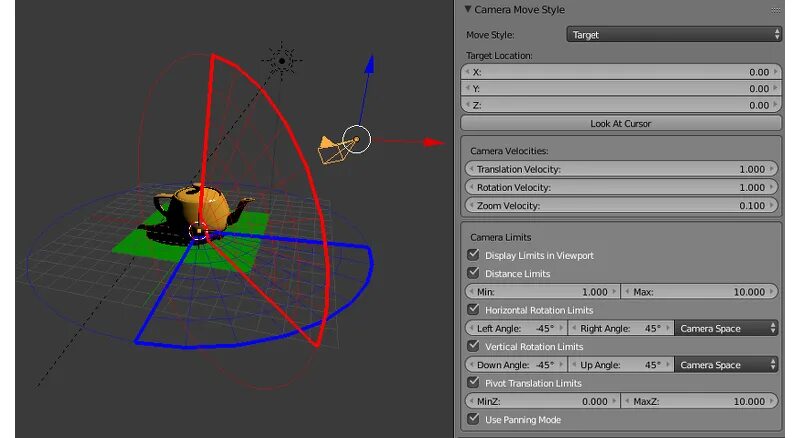800x438 pixels.
Task: Decrease Translation Velocity with left arrow
Action: point(471,168)
